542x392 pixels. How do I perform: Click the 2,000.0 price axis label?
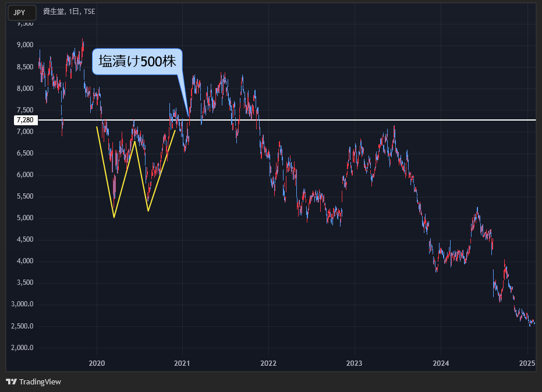coord(23,348)
